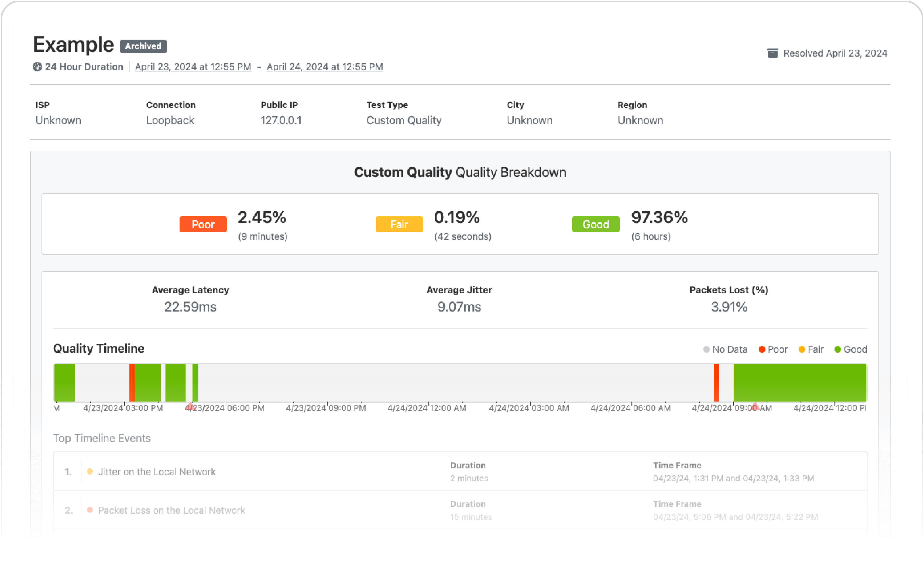This screenshot has height=584, width=924.
Task: Click the yellow dot beside Jitter on the Local Network
Action: (x=90, y=471)
